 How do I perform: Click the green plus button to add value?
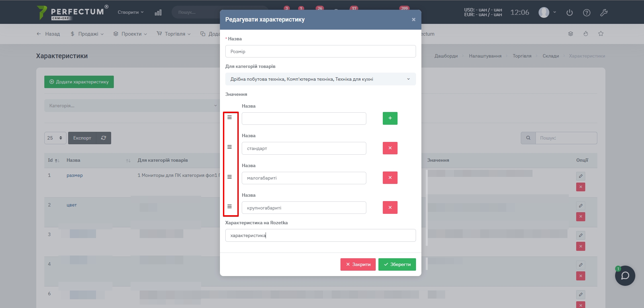tap(390, 118)
